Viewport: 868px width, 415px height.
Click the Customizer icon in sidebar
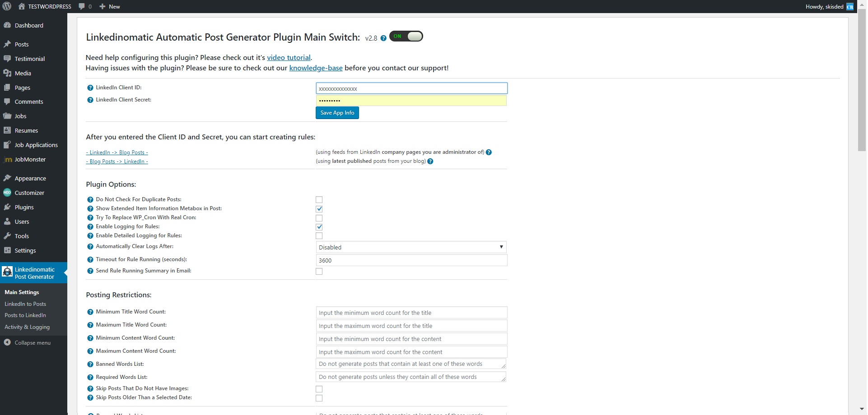[7, 193]
